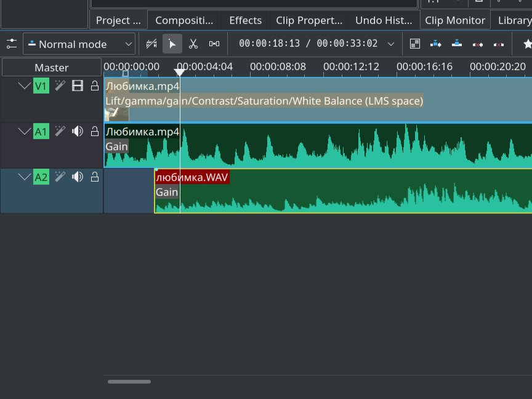532x399 pixels.
Task: Switch to the Clip Propert... tab
Action: 309,20
